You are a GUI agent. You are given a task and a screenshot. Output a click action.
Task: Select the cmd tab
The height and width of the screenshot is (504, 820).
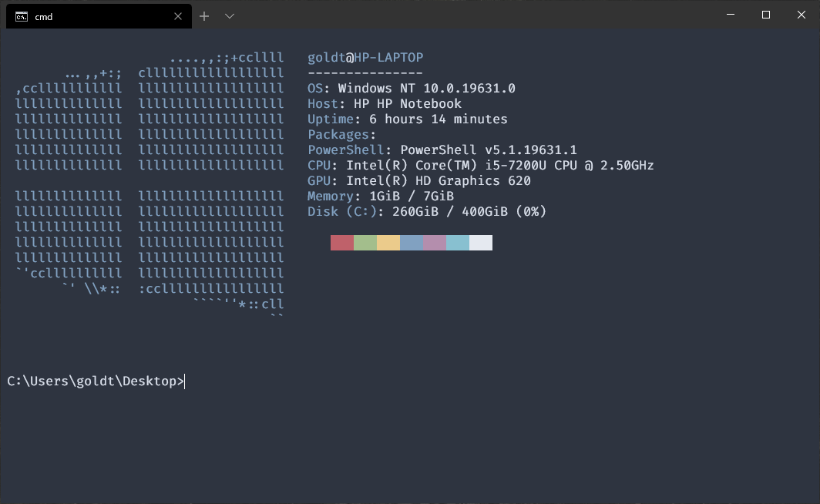click(x=99, y=16)
